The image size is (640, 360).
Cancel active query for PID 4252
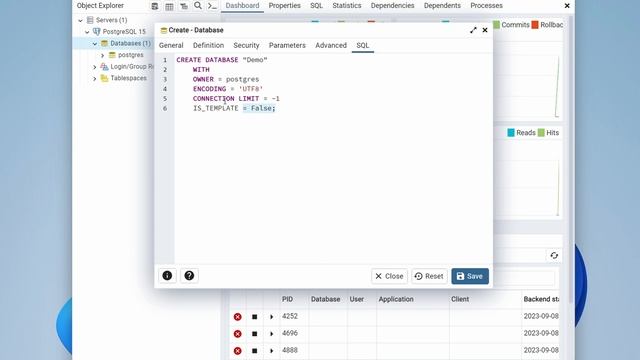tap(255, 317)
